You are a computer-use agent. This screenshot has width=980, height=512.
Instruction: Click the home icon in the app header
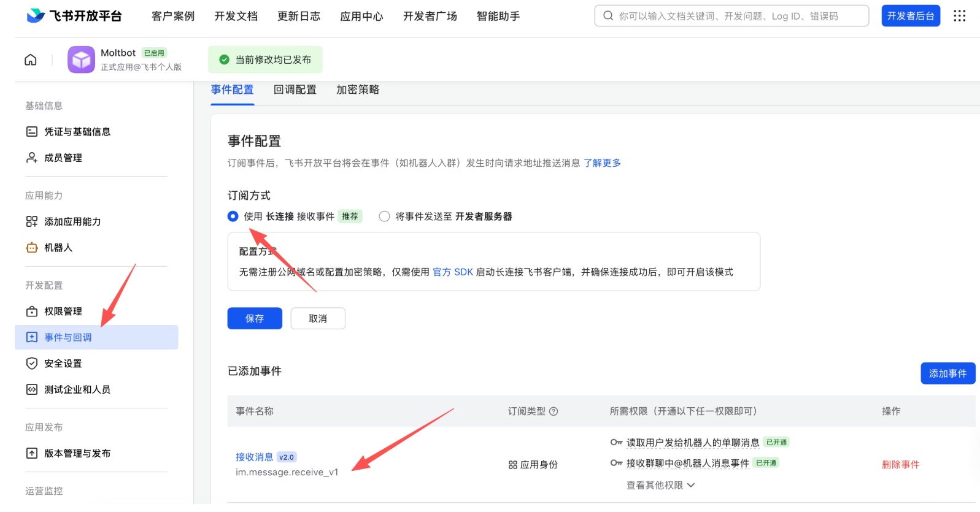point(31,59)
